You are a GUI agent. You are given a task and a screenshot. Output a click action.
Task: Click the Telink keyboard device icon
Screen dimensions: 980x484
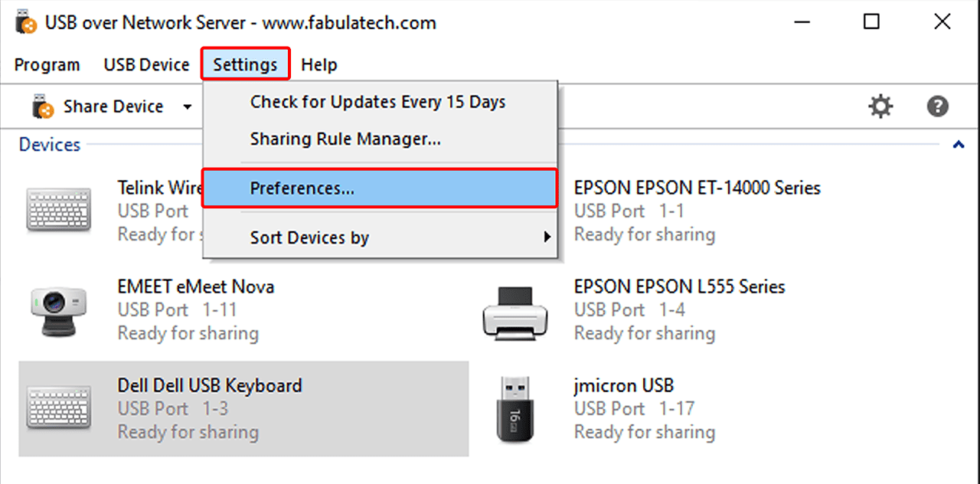coord(58,211)
